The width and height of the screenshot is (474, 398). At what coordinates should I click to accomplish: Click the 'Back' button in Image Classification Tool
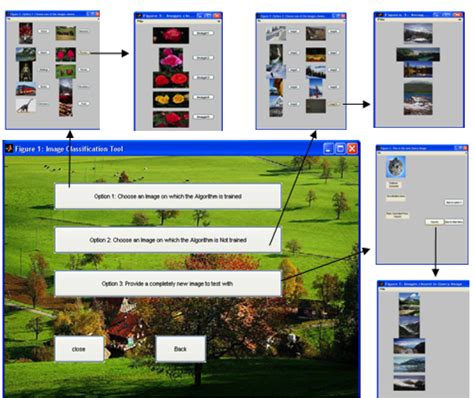coord(180,349)
